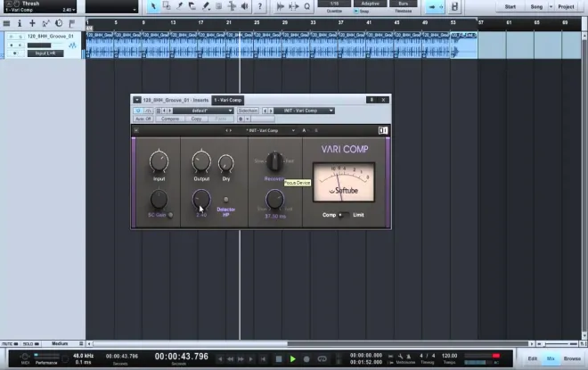Click the Return to Zero transport button
This screenshot has width=588, height=370.
click(x=263, y=359)
